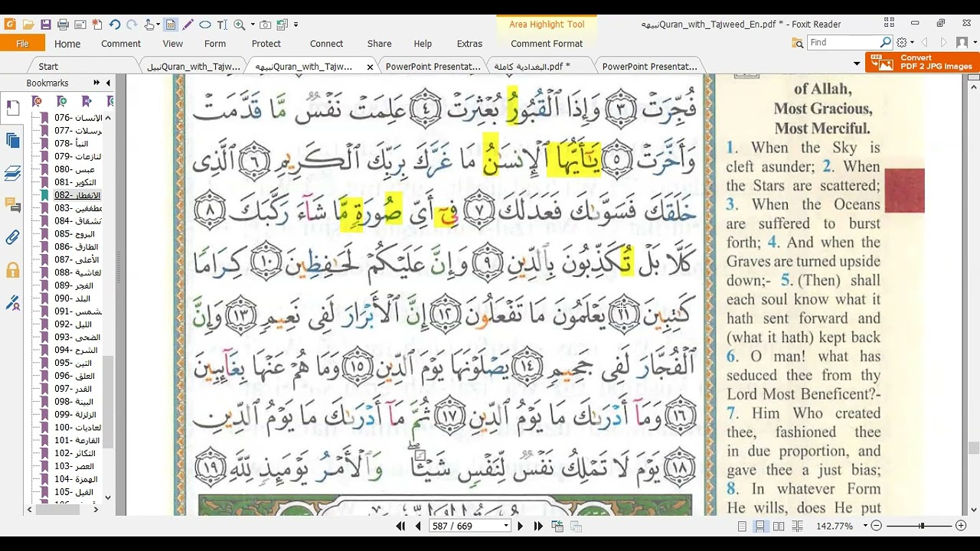Switch to continuous facing view mode
This screenshot has height=551, width=980.
tap(797, 526)
